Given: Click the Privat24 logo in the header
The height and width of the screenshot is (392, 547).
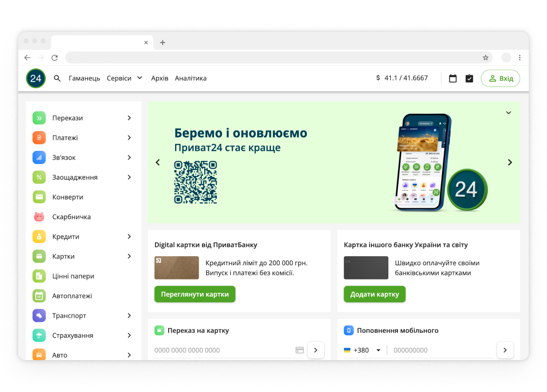Looking at the screenshot, I should coord(36,78).
